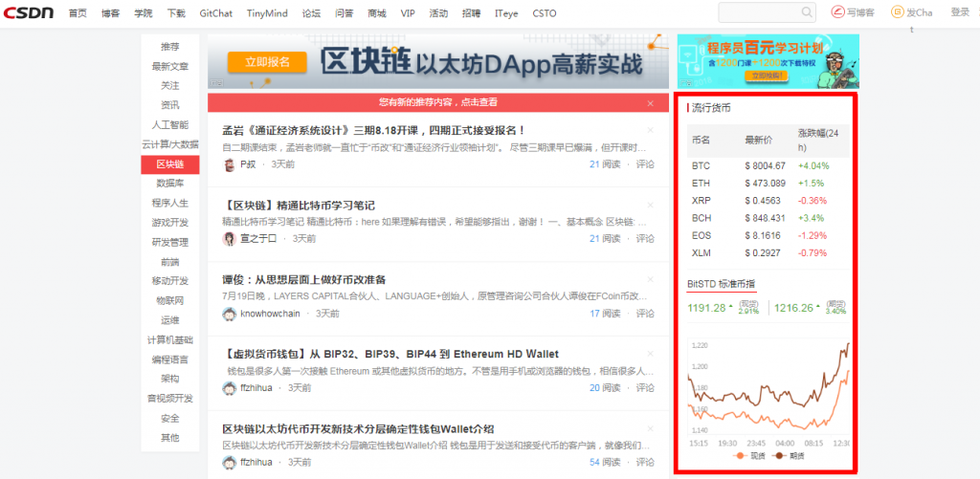The image size is (980, 479).
Task: Click the 发Chat G icon
Action: coord(898,12)
